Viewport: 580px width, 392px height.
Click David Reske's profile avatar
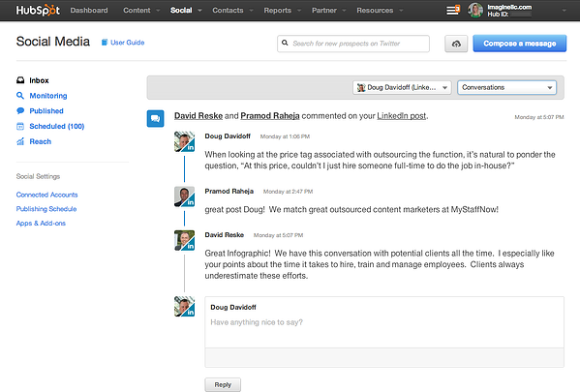tap(184, 240)
